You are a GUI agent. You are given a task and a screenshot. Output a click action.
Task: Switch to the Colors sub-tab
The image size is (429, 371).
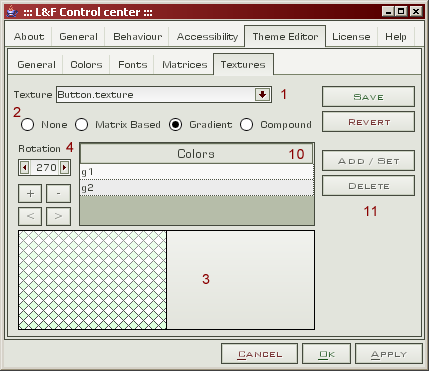click(x=86, y=64)
